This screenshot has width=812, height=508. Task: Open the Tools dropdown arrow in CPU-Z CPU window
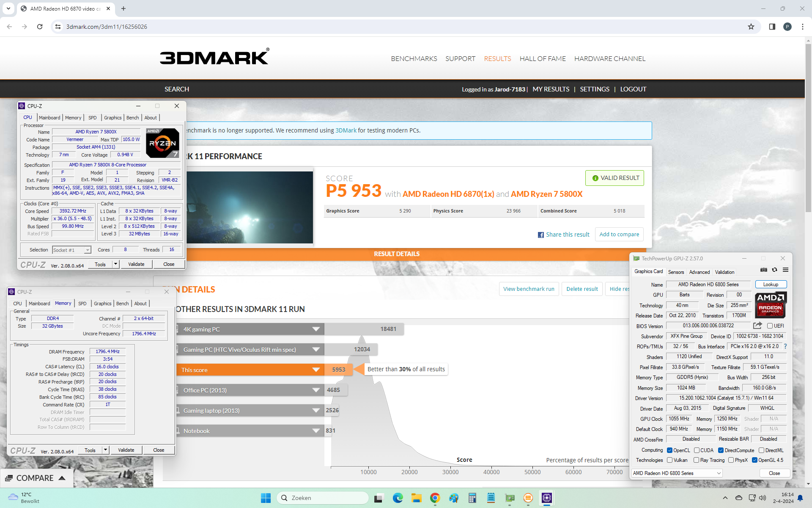tap(115, 264)
